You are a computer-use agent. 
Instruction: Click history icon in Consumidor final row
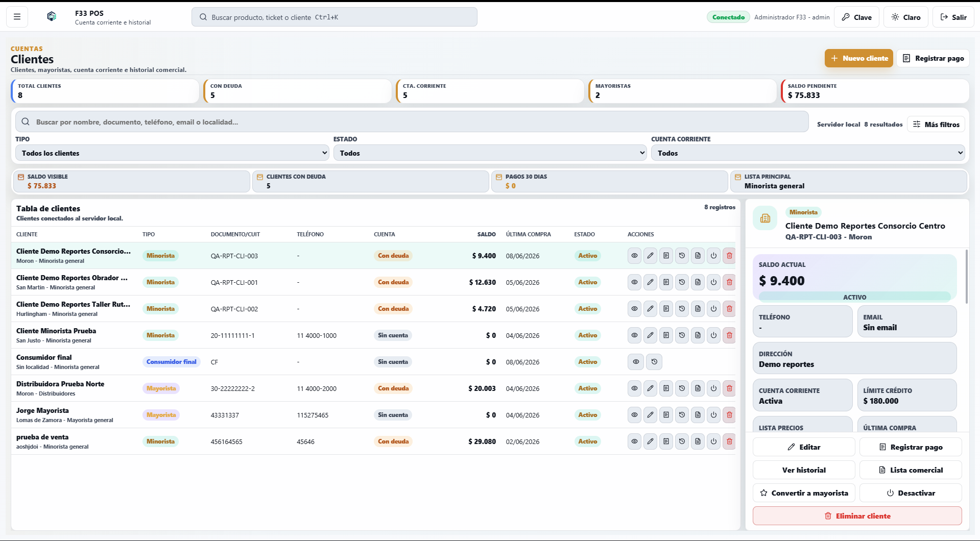pos(654,362)
